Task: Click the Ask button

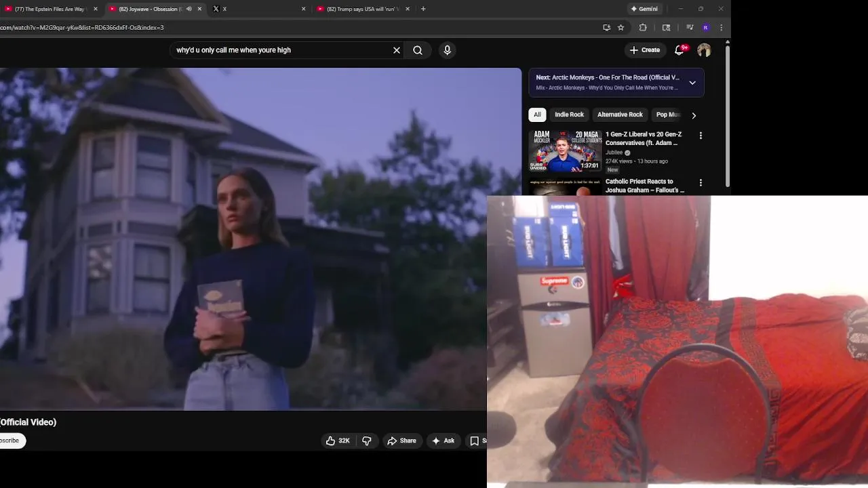Action: (x=443, y=441)
